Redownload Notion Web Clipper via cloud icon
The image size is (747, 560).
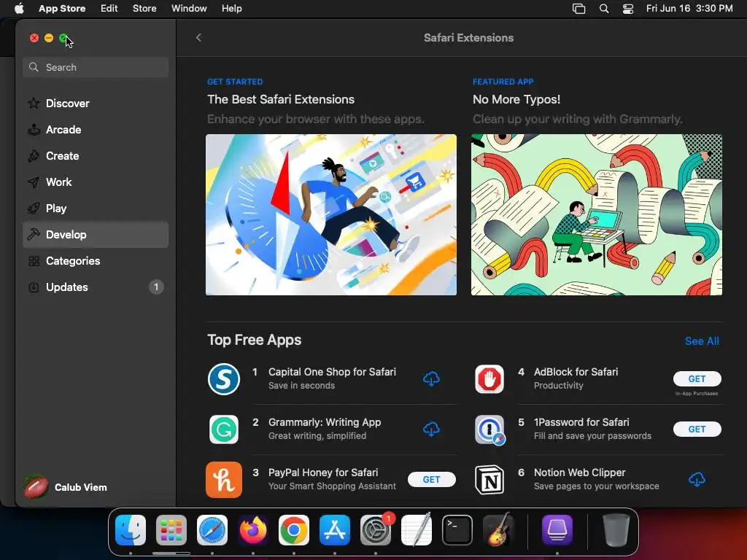697,480
